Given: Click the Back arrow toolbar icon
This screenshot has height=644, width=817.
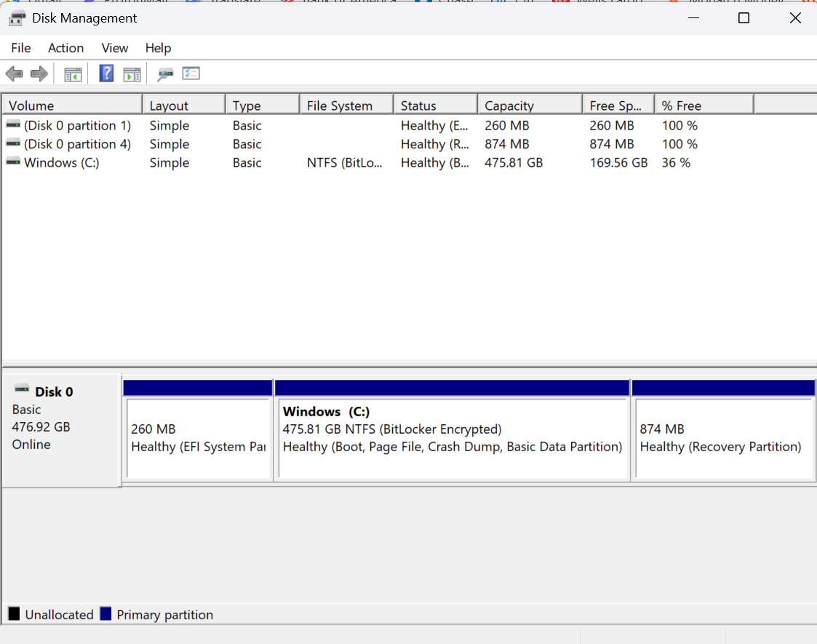Looking at the screenshot, I should click(14, 73).
